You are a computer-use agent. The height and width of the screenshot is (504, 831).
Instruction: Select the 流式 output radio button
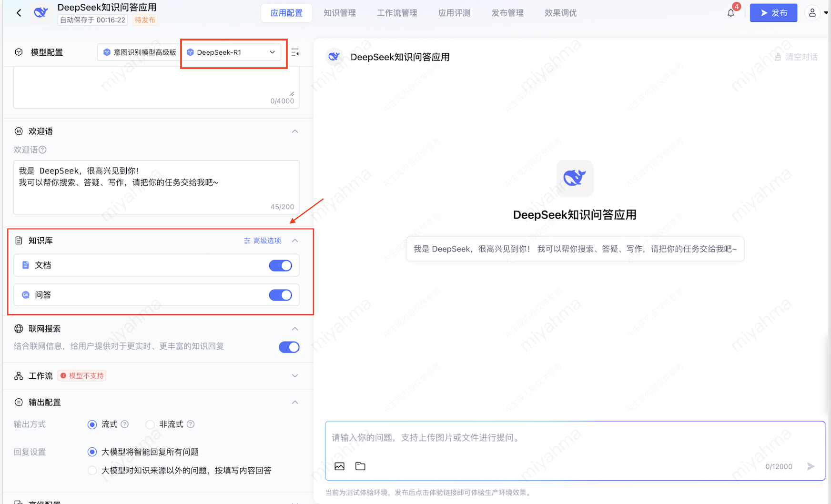tap(92, 424)
